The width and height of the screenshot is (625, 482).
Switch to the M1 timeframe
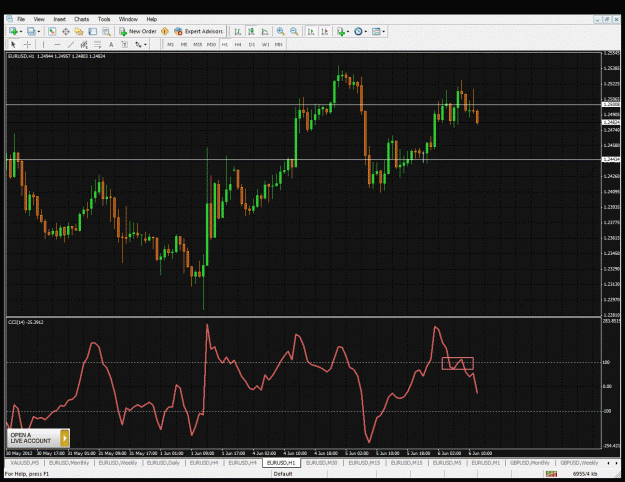pyautogui.click(x=171, y=44)
